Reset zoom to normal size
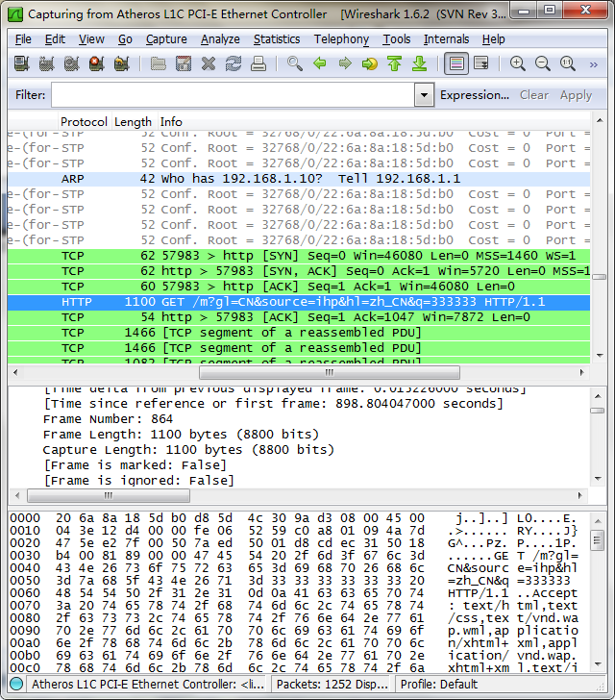Image resolution: width=615 pixels, height=700 pixels. [x=568, y=63]
